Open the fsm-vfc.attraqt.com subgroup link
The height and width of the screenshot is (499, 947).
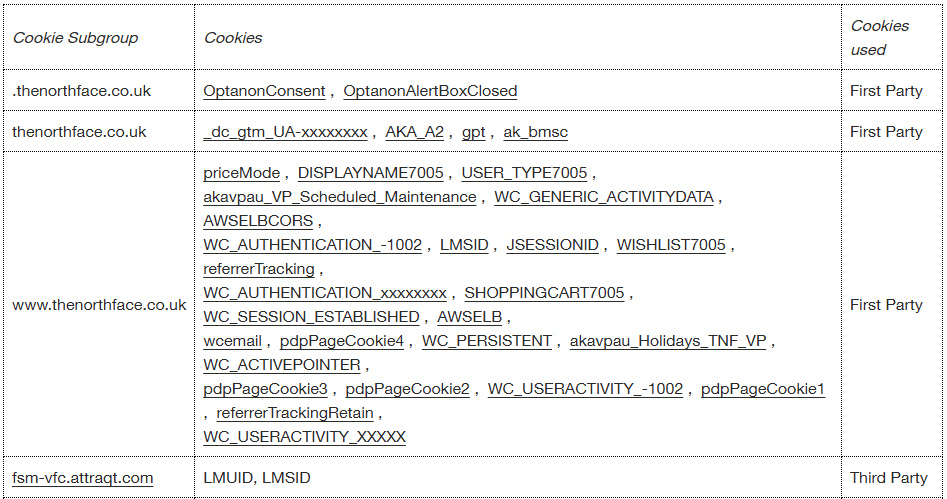click(x=83, y=478)
